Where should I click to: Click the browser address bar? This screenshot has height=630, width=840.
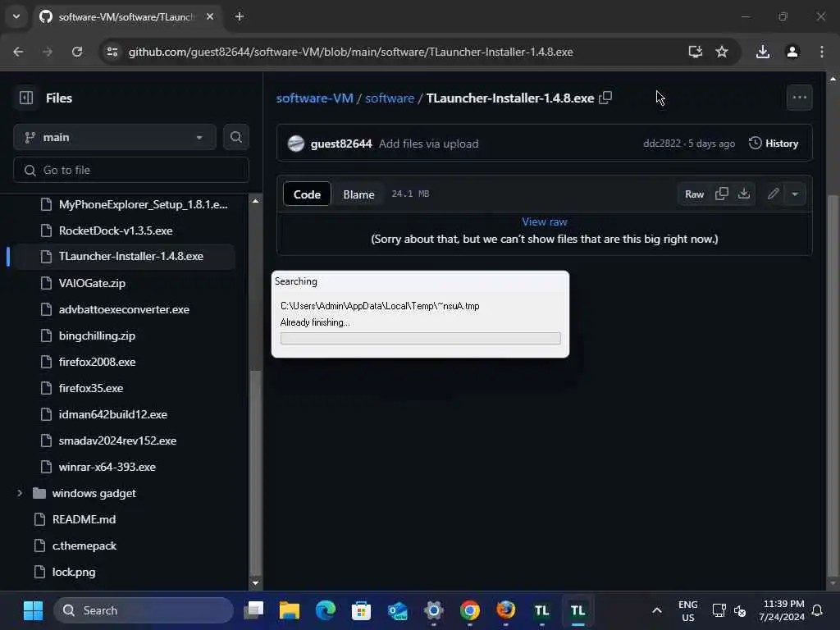(x=351, y=52)
